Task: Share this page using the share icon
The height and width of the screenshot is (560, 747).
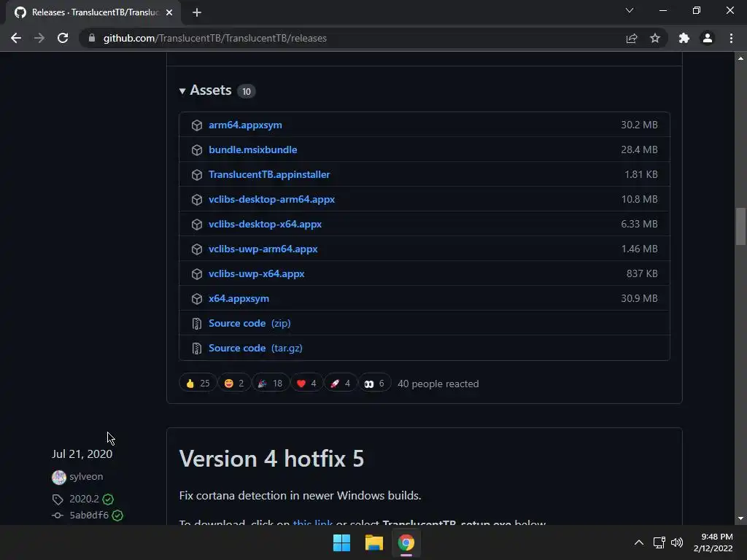Action: coord(632,38)
